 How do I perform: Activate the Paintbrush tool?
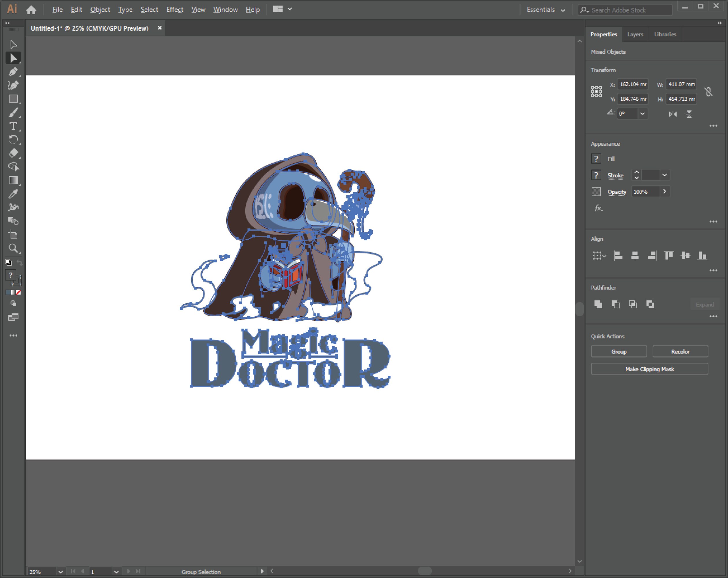pyautogui.click(x=14, y=112)
